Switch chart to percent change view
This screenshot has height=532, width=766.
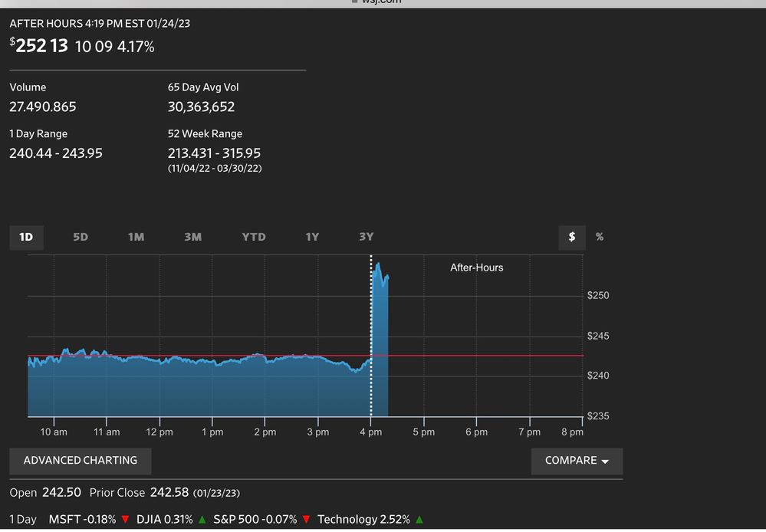600,237
